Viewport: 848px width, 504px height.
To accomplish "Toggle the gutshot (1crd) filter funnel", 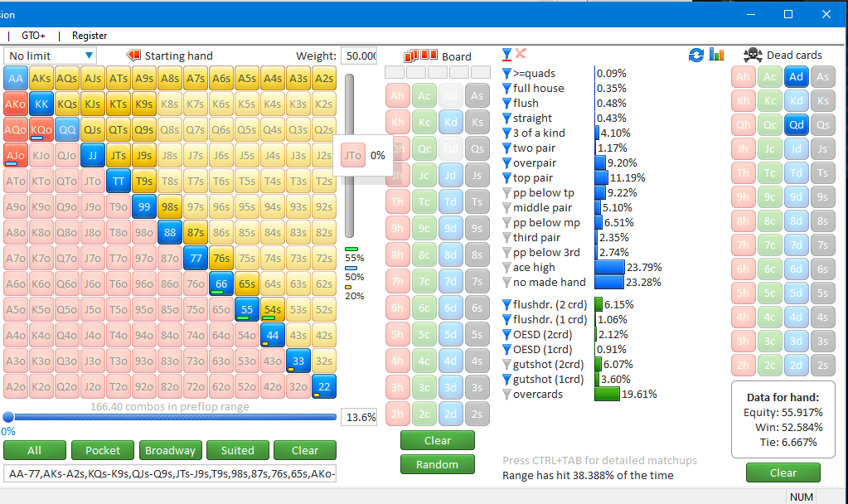I will (506, 380).
